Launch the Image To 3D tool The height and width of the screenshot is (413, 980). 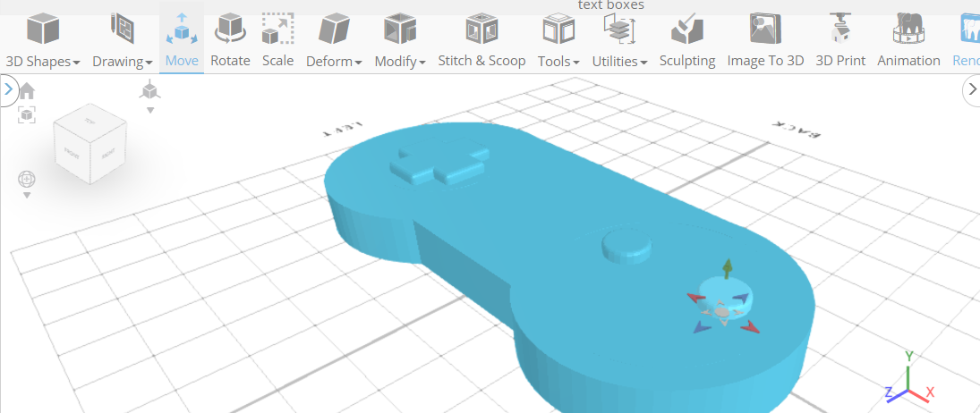pos(765,42)
